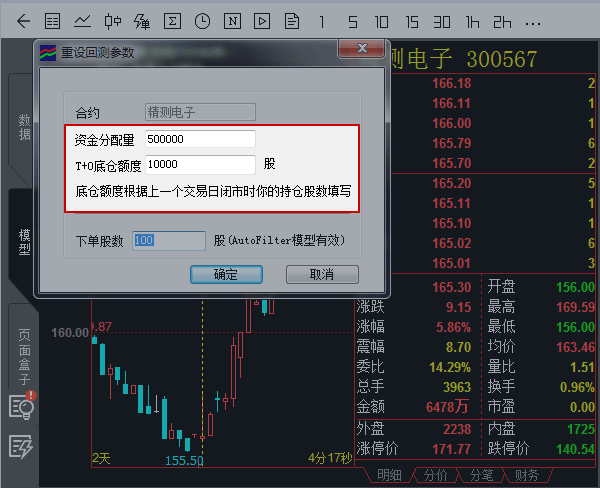Click the 取消 button

click(321, 274)
